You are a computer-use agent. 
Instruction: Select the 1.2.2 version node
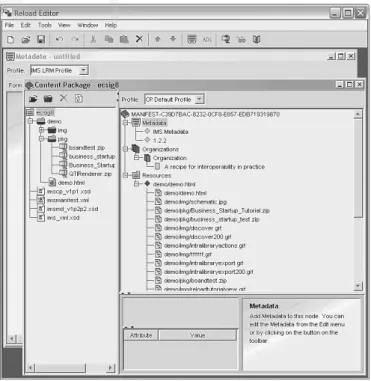tap(160, 141)
